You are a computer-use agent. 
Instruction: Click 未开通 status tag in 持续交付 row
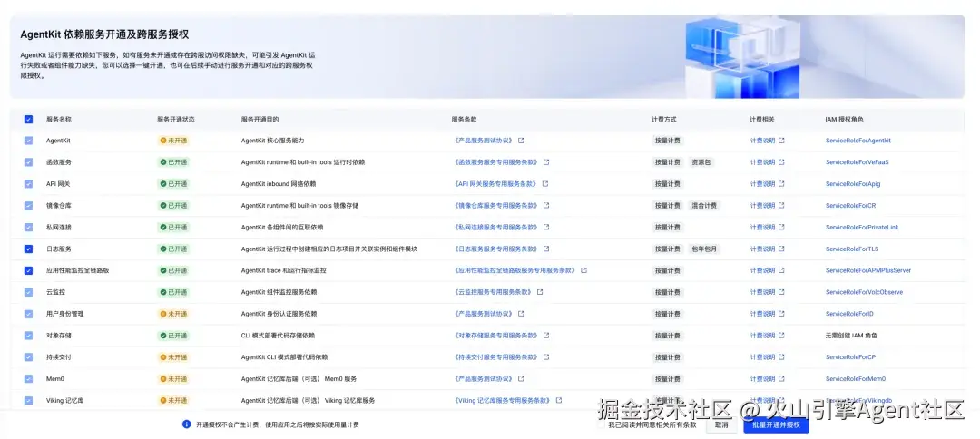(x=173, y=357)
